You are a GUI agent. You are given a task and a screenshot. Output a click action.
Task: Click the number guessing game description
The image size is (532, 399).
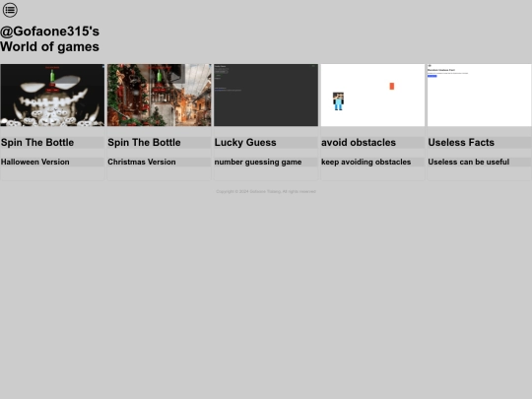[x=258, y=162]
